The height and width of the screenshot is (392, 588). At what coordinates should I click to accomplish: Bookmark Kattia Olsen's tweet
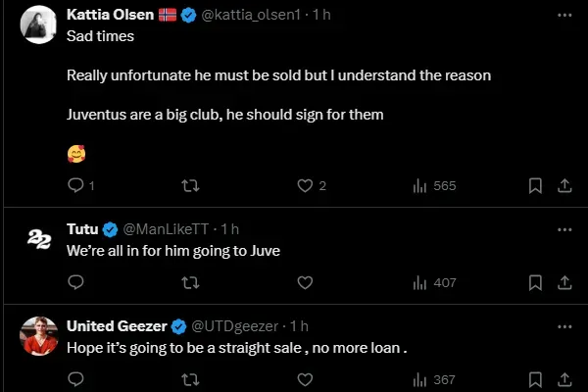[x=535, y=185]
